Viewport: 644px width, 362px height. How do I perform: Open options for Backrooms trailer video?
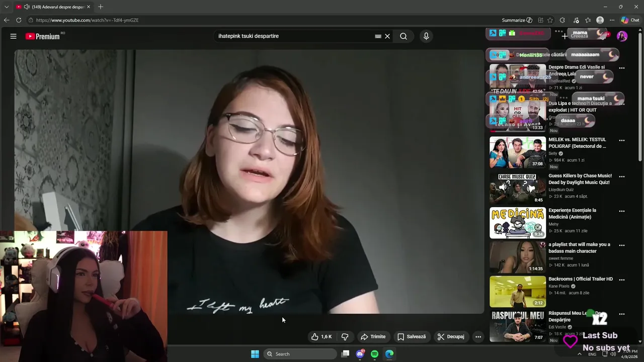(622, 280)
